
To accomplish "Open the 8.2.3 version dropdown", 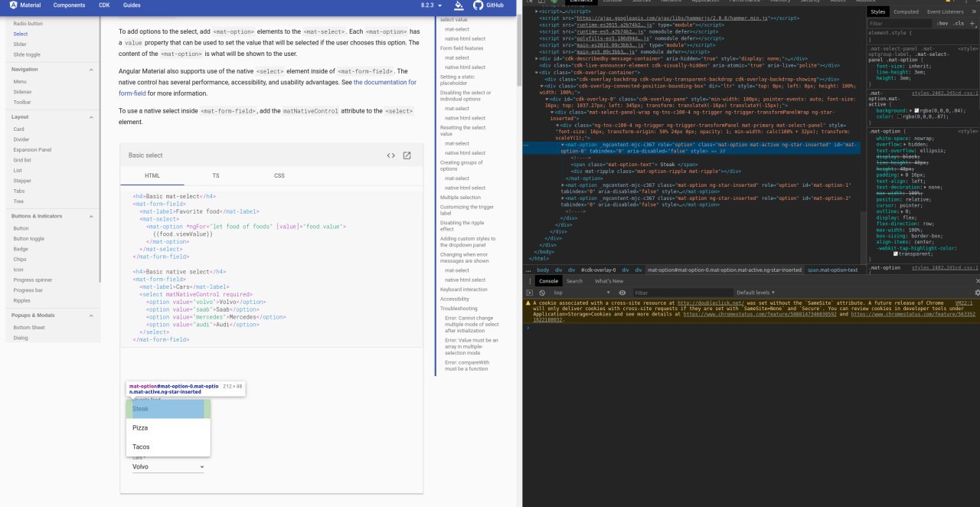I will 432,5.
